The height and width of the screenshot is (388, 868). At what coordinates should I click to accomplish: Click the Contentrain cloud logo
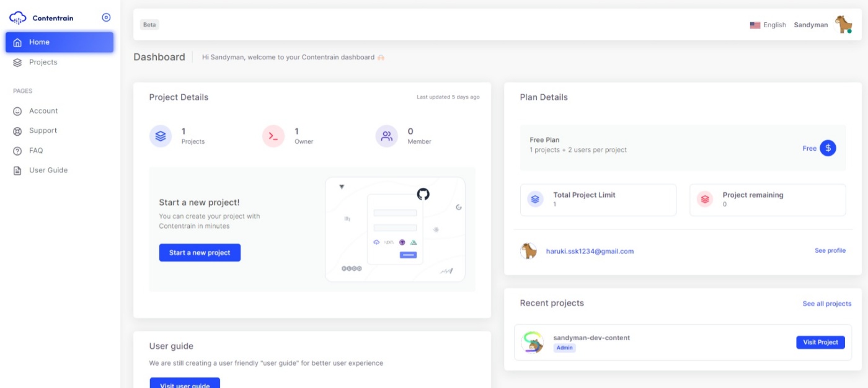click(17, 18)
